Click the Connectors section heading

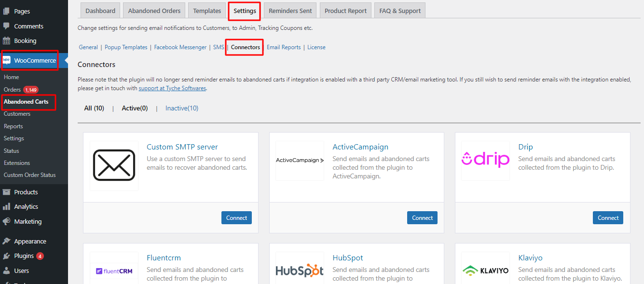[96, 64]
